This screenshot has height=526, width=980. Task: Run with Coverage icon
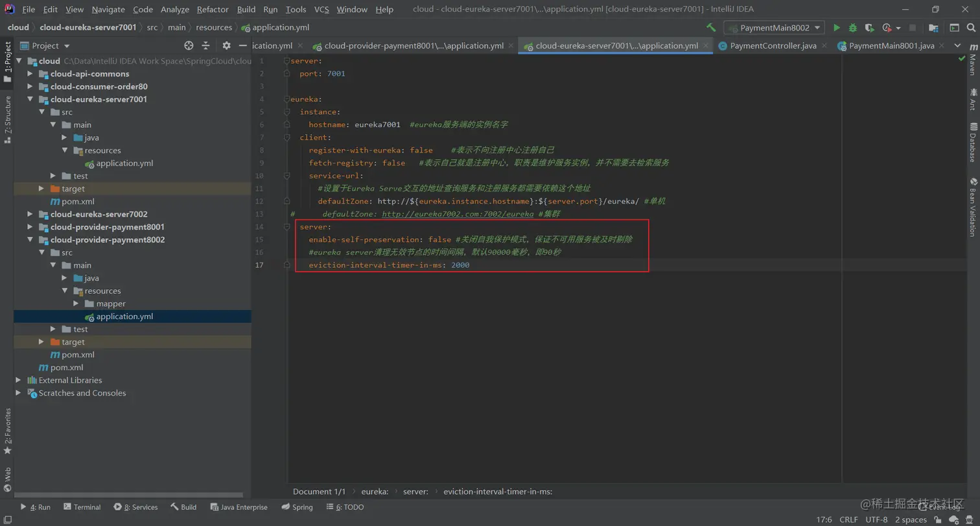coord(869,28)
